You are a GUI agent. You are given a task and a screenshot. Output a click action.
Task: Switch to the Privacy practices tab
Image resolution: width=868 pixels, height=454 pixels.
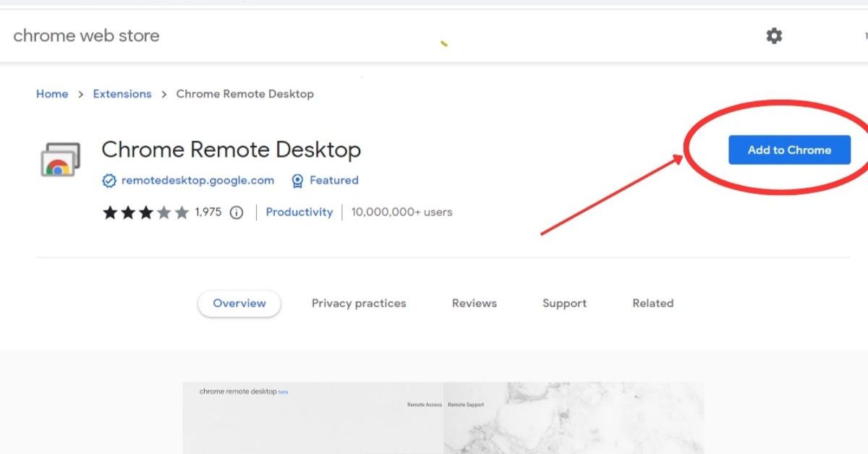coord(359,304)
